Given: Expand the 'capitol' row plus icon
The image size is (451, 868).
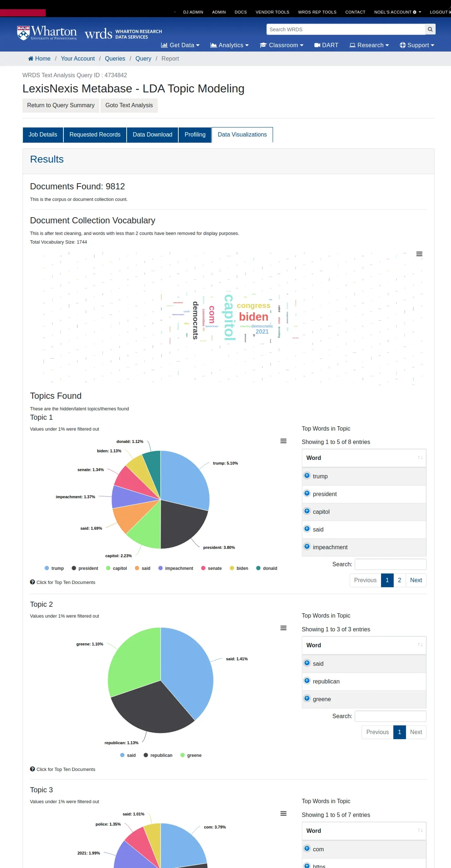Looking at the screenshot, I should (x=307, y=511).
